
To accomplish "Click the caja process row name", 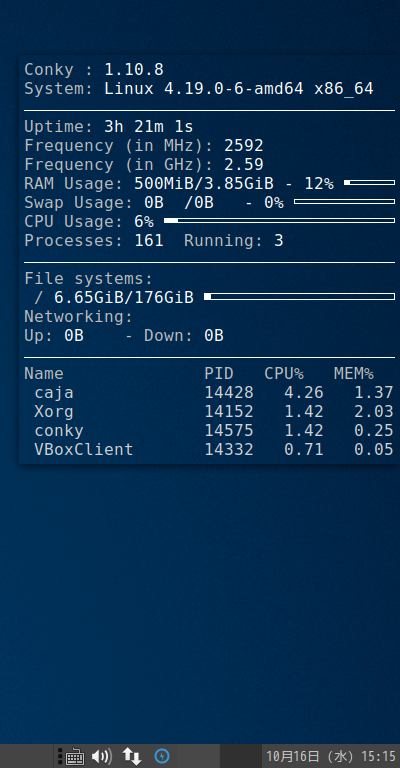I will [x=54, y=392].
